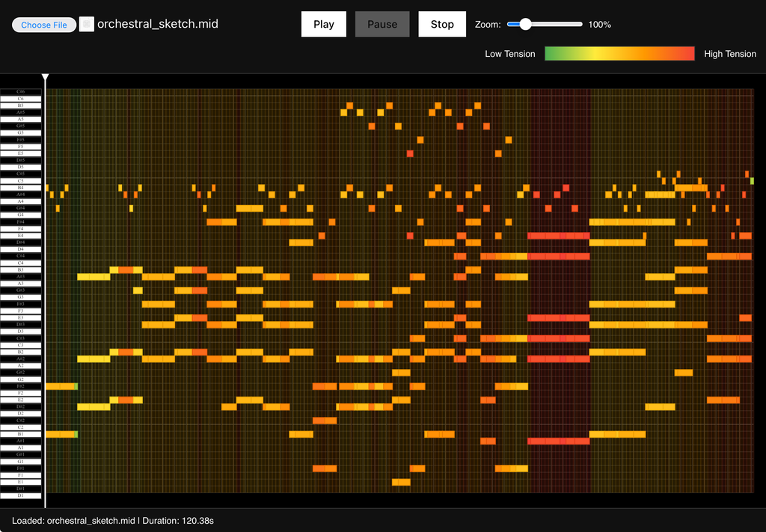Click the F3 piano key
Image resolution: width=766 pixels, height=532 pixels.
tap(20, 311)
